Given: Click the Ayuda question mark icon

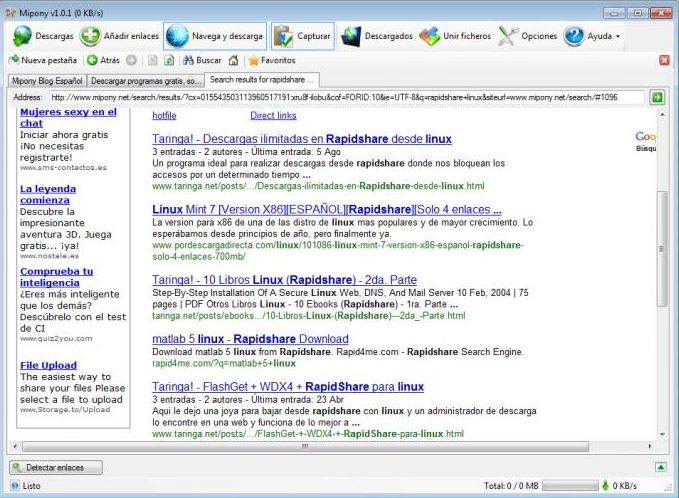Looking at the screenshot, I should point(574,36).
